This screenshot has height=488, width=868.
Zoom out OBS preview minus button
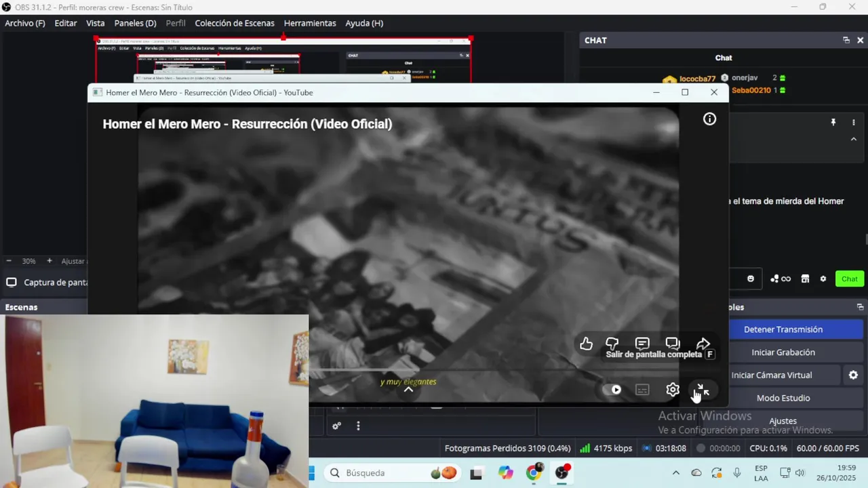click(9, 261)
